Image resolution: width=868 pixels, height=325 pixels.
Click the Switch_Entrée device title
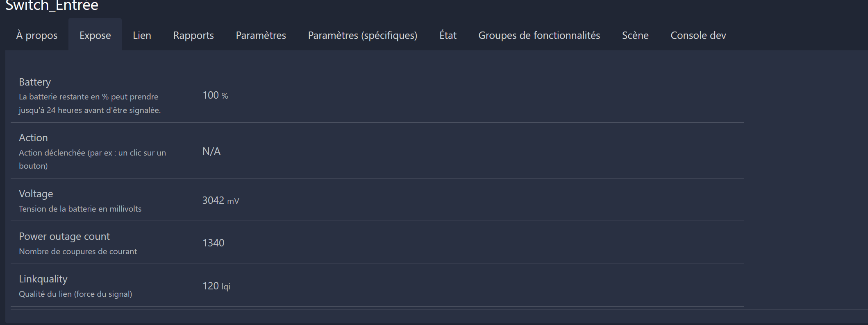(x=52, y=5)
